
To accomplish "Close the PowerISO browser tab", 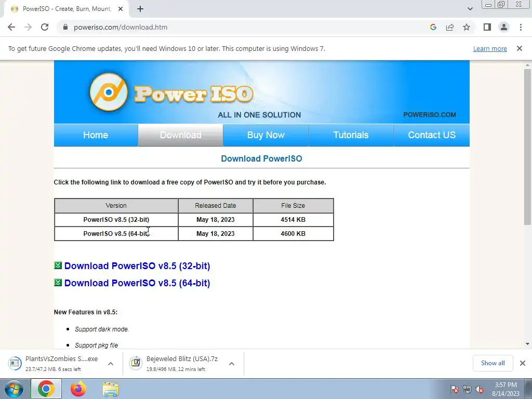I will click(121, 9).
